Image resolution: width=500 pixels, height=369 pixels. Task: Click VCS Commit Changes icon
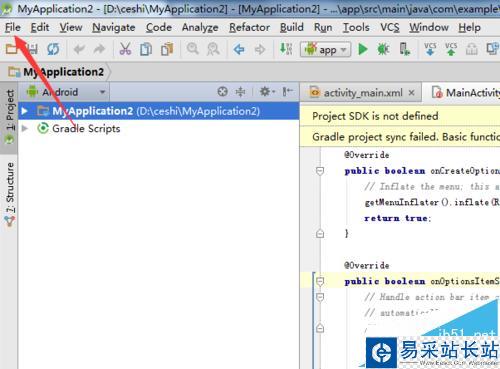coord(451,49)
